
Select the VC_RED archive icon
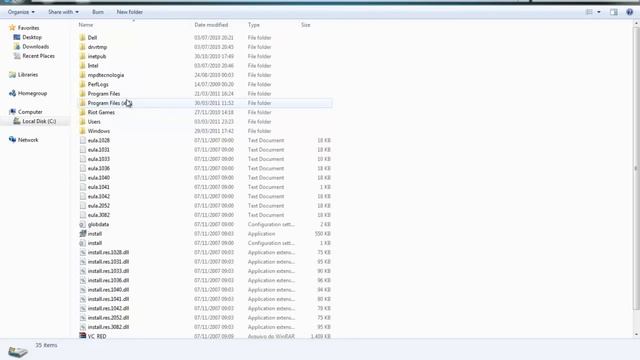[x=82, y=336]
